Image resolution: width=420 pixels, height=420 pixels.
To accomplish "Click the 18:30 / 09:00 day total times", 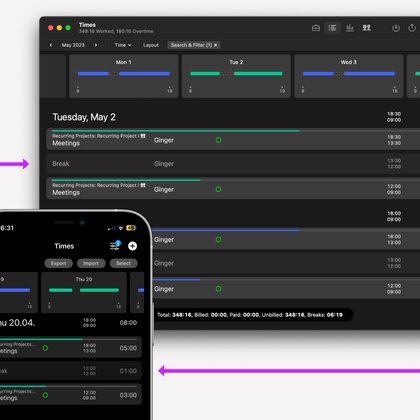I will click(394, 117).
